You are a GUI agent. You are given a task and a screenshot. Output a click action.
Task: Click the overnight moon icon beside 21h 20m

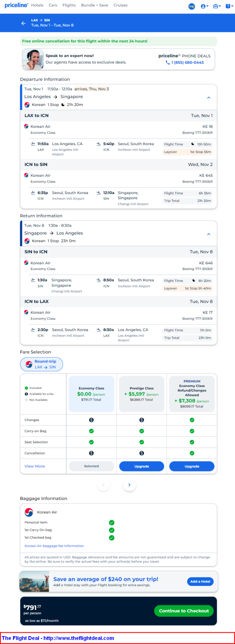(x=63, y=104)
